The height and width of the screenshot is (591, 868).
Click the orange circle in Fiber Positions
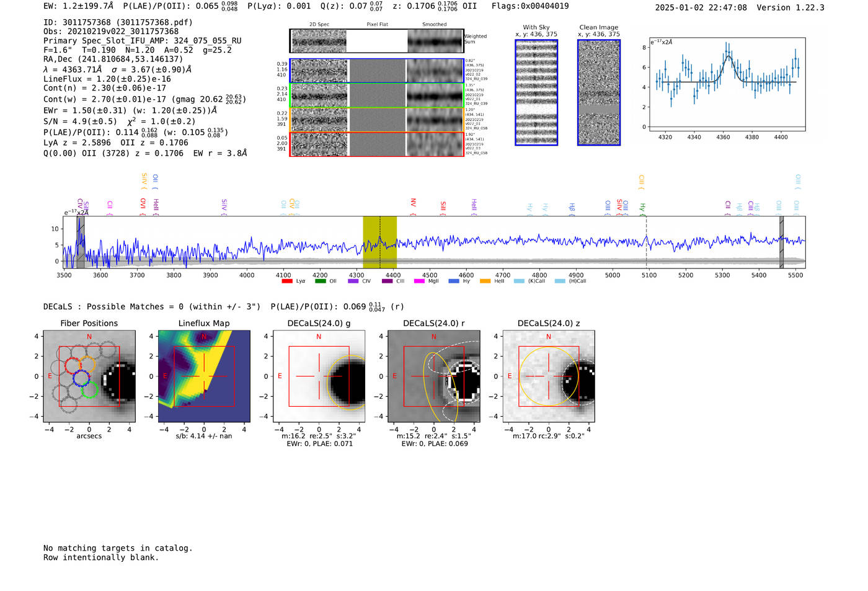(87, 364)
